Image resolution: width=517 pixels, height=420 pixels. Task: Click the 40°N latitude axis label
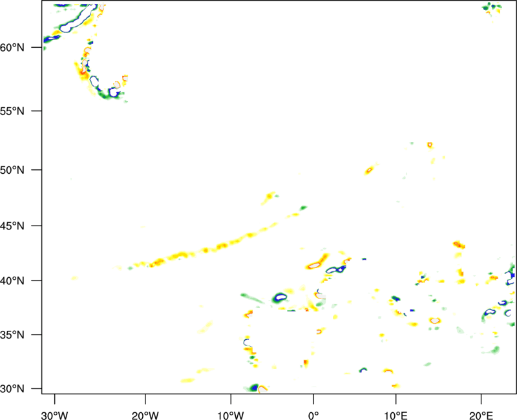pos(12,281)
